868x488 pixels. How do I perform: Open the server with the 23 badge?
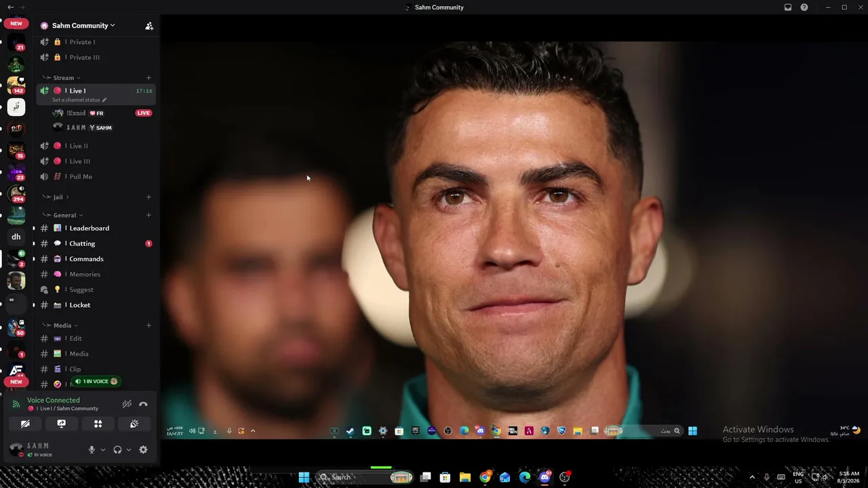point(16,172)
